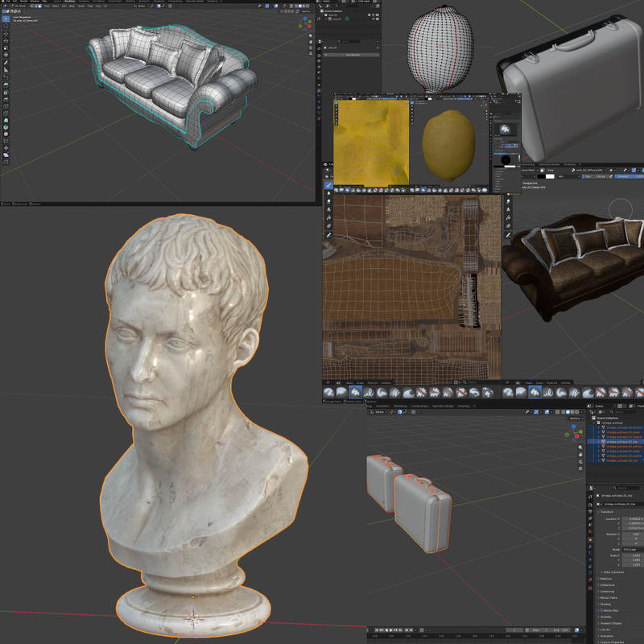Click the Texture Paint mode selector
The width and height of the screenshot is (644, 644).
(x=529, y=170)
